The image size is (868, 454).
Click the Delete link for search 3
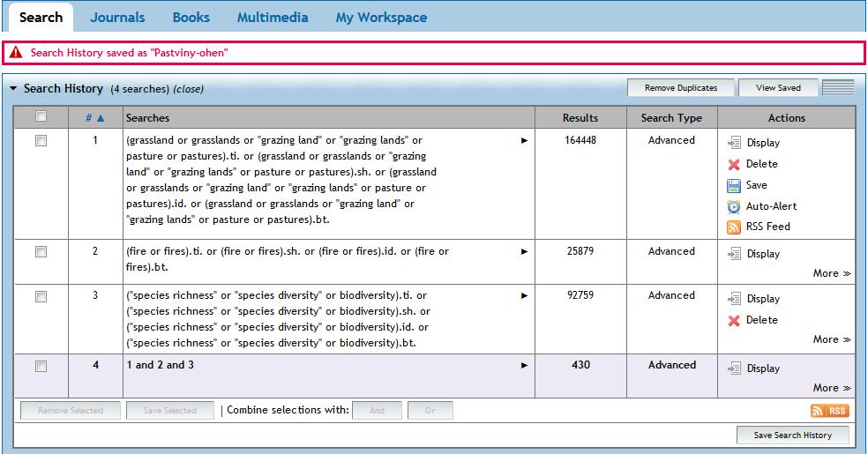coord(762,320)
